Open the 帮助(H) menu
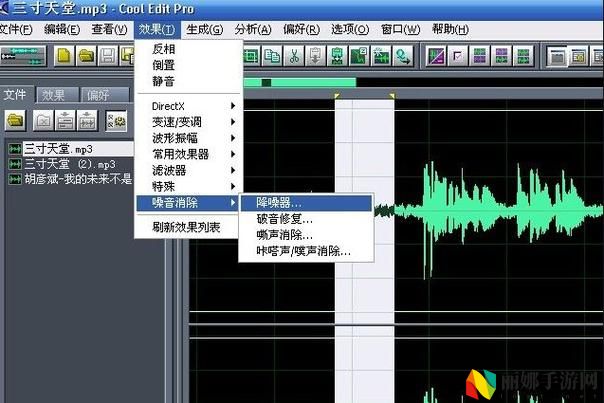This screenshot has width=604, height=403. [450, 29]
